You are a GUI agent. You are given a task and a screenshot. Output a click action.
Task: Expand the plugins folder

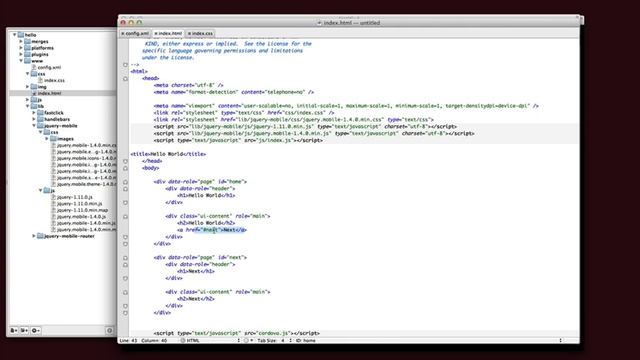[x=21, y=54]
